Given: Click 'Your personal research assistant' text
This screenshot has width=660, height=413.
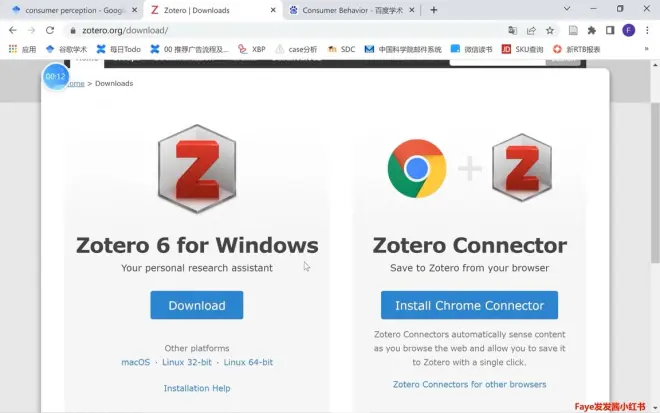Looking at the screenshot, I should click(197, 268).
